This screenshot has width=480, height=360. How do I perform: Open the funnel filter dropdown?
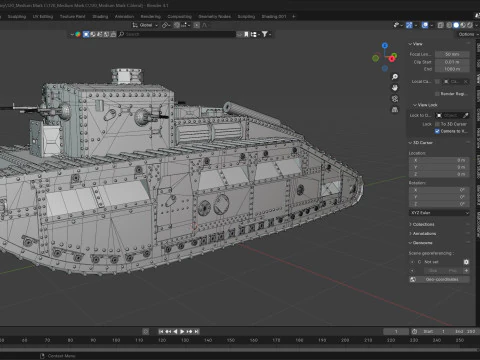pyautogui.click(x=266, y=34)
